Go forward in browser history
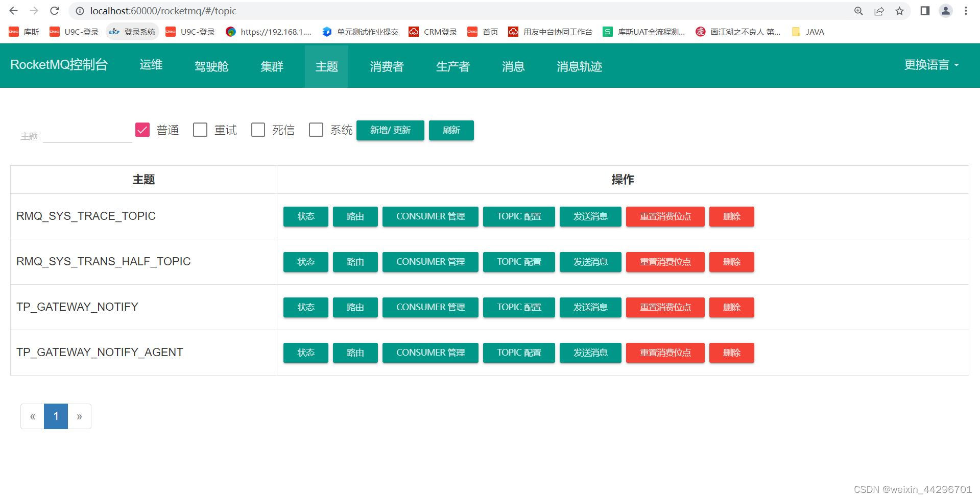 (x=34, y=11)
